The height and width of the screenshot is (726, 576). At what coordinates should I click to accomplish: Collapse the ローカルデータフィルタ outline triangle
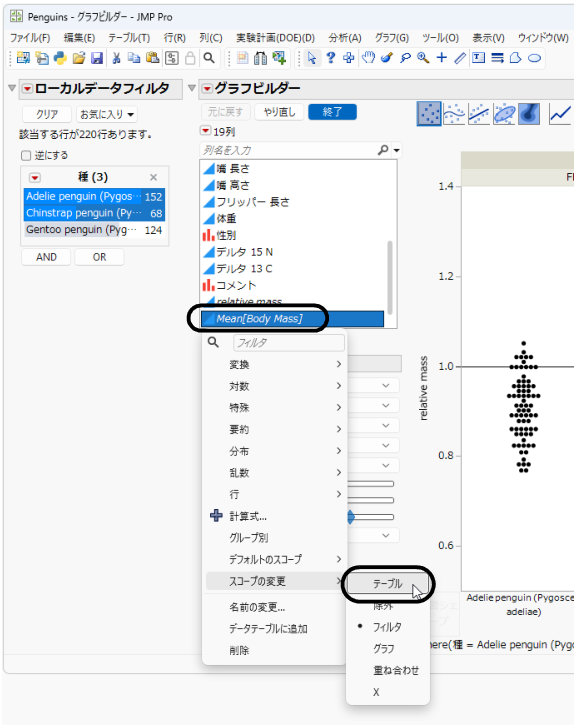[13, 88]
